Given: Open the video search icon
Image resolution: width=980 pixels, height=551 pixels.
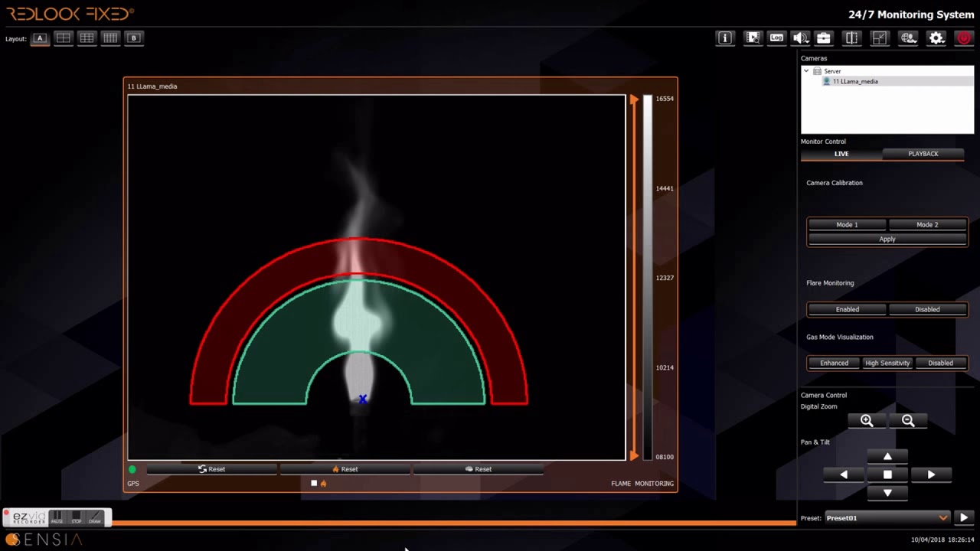Looking at the screenshot, I should click(753, 38).
